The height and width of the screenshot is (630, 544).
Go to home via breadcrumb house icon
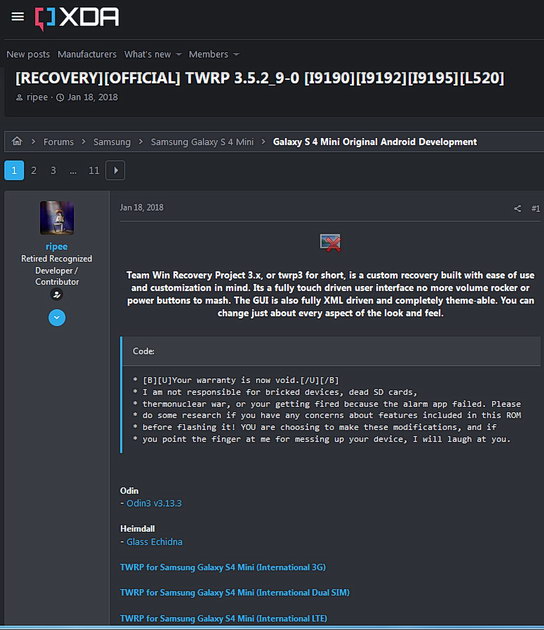[17, 141]
